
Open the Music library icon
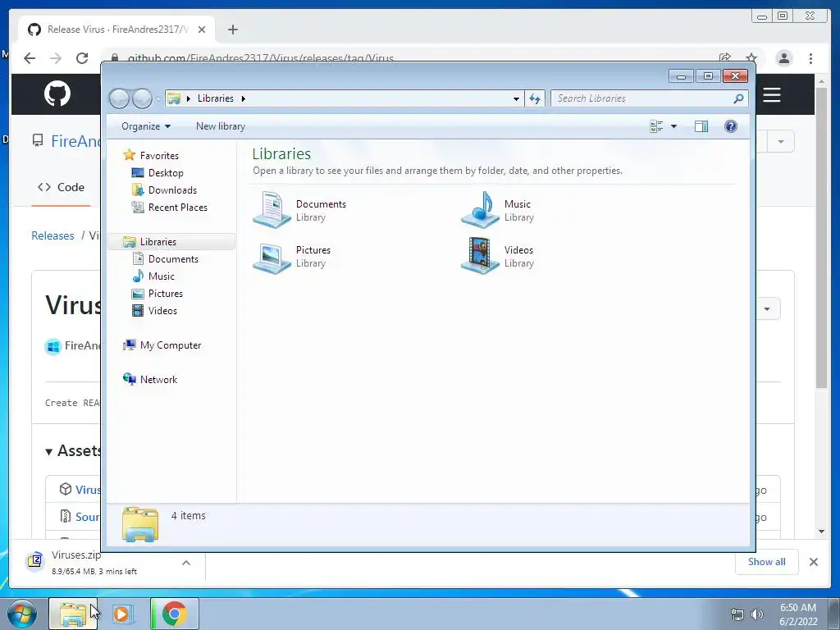click(481, 210)
